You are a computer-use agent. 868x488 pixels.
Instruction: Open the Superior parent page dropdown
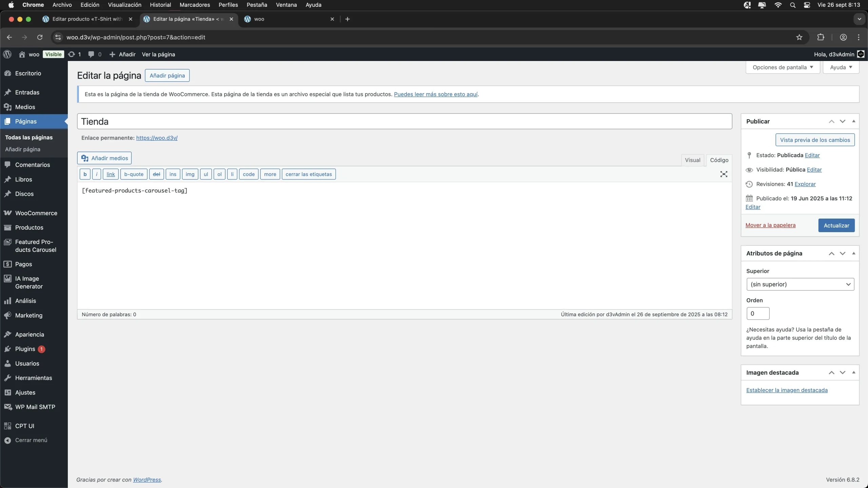click(800, 284)
